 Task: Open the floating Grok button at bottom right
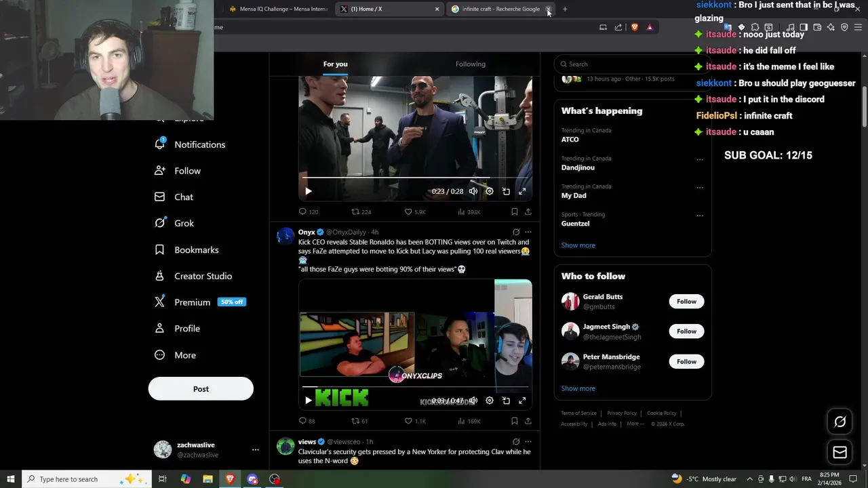coord(840,422)
